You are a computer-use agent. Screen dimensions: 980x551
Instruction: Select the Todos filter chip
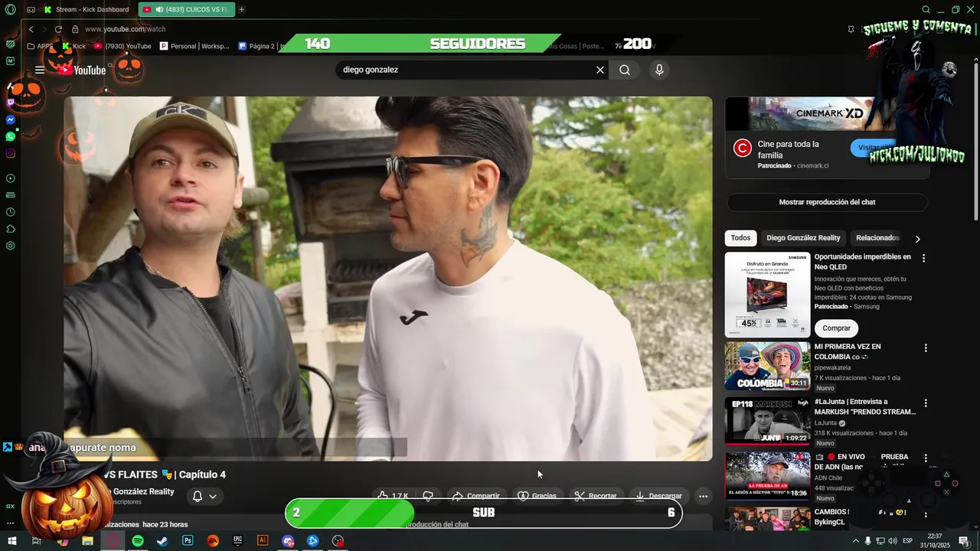click(740, 238)
